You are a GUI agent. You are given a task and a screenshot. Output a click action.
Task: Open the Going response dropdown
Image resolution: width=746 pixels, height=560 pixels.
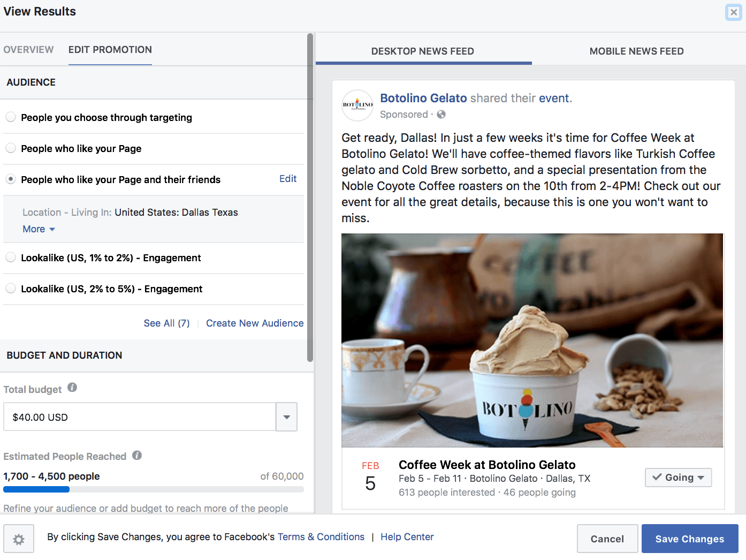click(x=679, y=478)
